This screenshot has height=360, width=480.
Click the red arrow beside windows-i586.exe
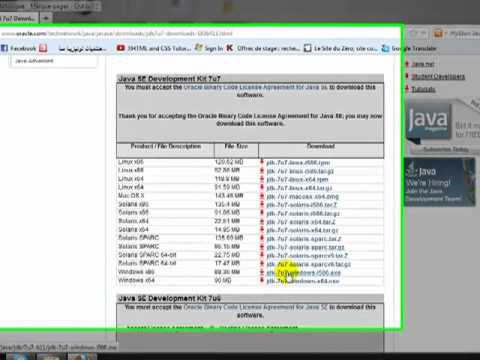coord(262,273)
